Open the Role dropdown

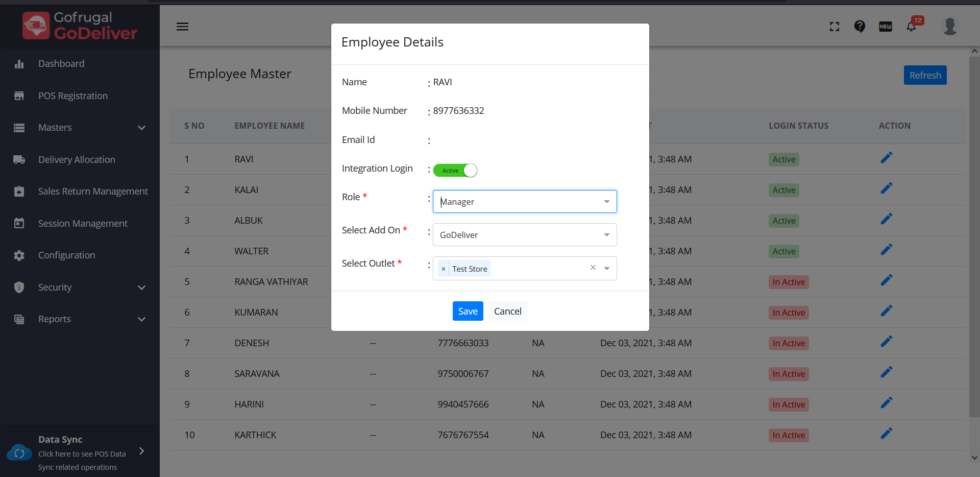(525, 202)
